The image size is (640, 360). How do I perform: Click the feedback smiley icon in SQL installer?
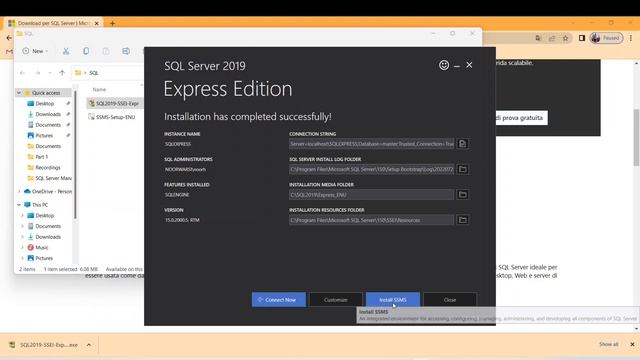[x=444, y=65]
